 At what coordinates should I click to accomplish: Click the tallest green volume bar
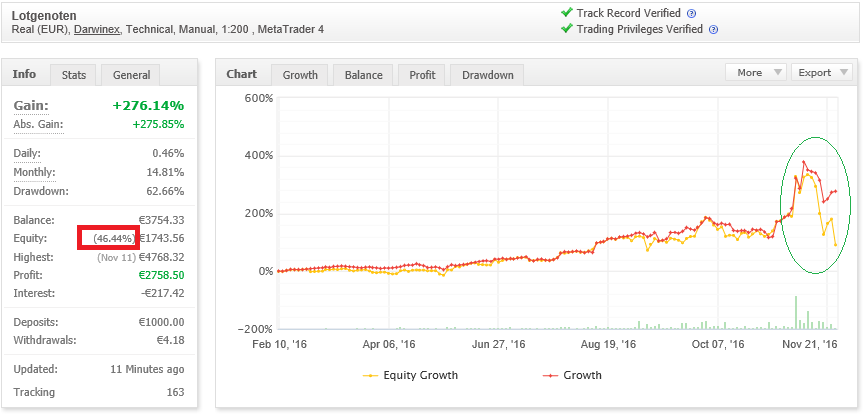tap(796, 312)
